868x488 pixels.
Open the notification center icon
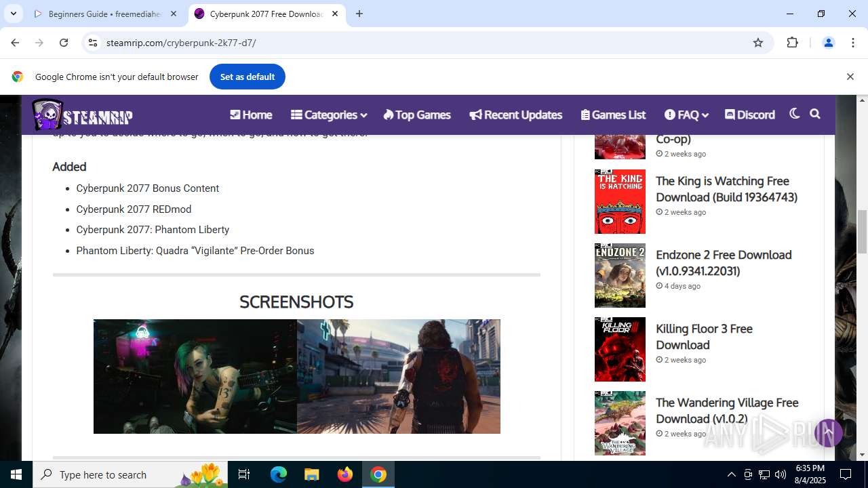click(846, 474)
